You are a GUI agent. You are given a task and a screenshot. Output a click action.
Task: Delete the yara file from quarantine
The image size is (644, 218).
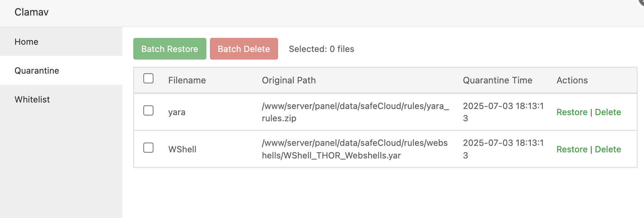click(x=608, y=112)
